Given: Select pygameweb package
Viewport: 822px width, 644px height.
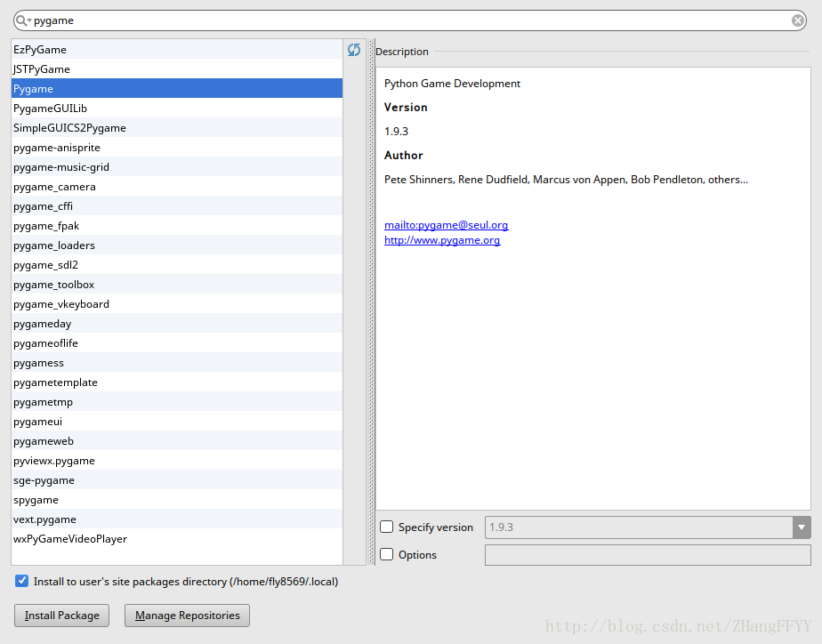Looking at the screenshot, I should [177, 440].
